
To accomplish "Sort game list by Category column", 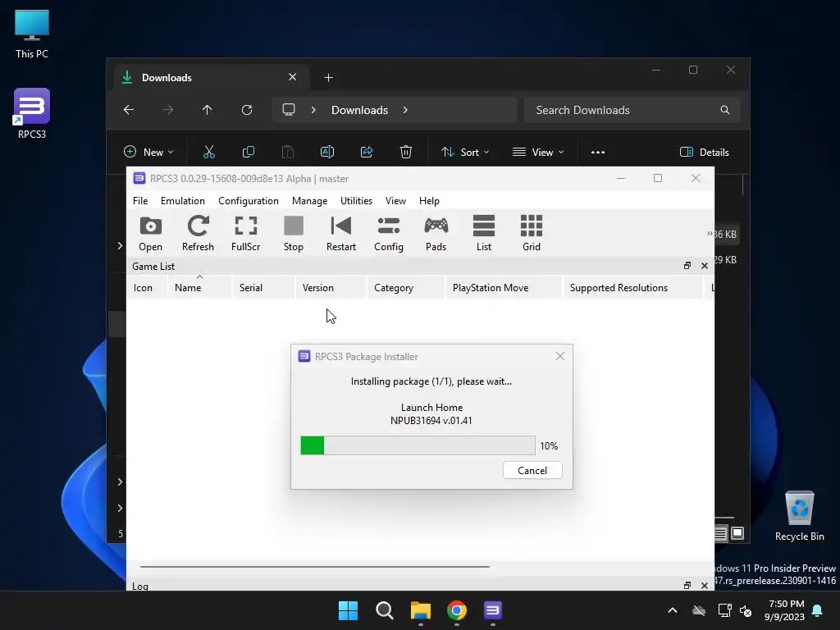I will coord(406,288).
